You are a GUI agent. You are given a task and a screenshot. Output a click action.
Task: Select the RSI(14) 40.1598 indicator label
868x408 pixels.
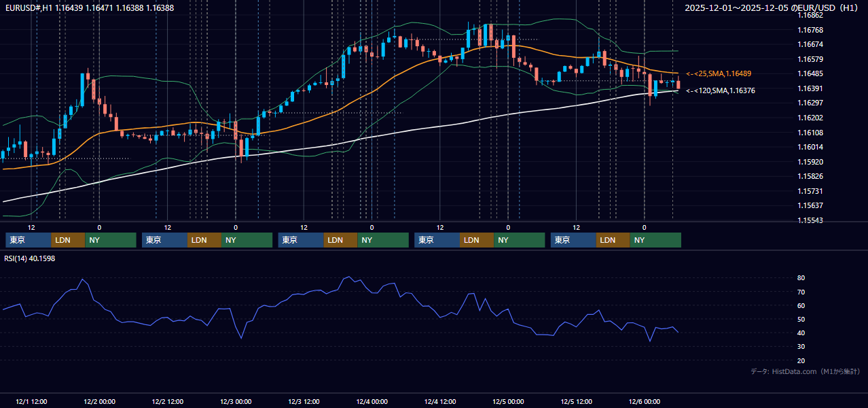click(30, 258)
